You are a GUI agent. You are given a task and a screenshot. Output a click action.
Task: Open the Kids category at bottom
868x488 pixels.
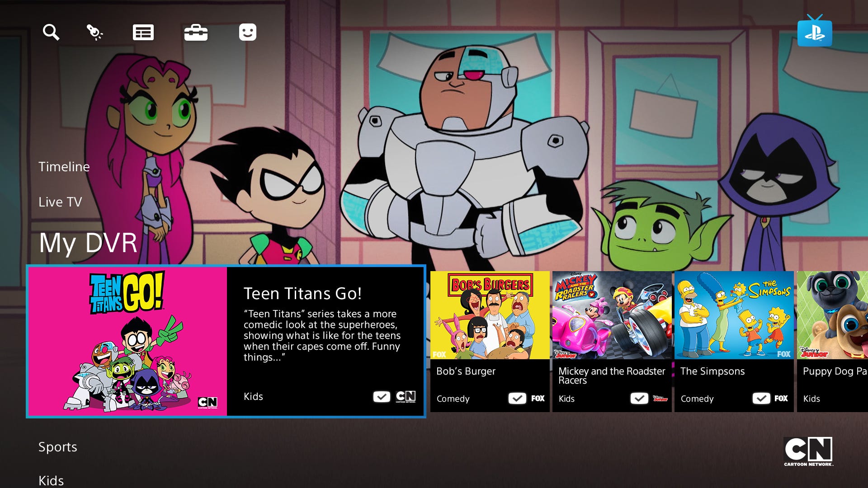click(x=51, y=481)
